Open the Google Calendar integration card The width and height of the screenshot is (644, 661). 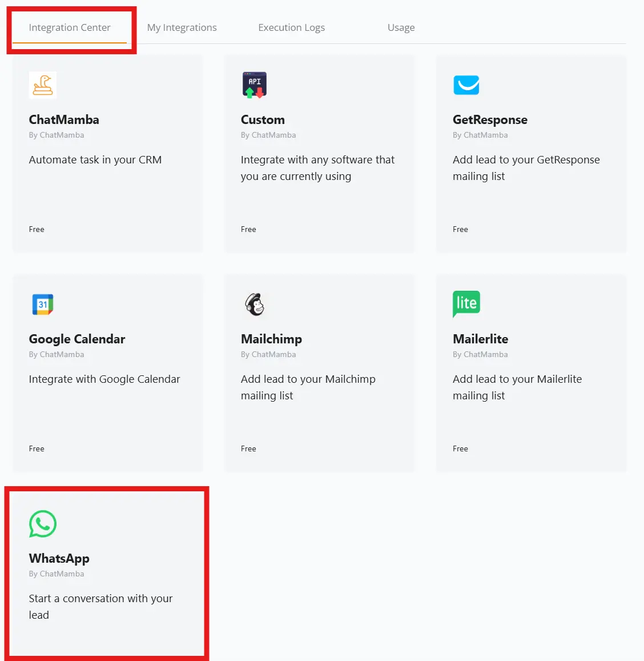click(x=107, y=374)
